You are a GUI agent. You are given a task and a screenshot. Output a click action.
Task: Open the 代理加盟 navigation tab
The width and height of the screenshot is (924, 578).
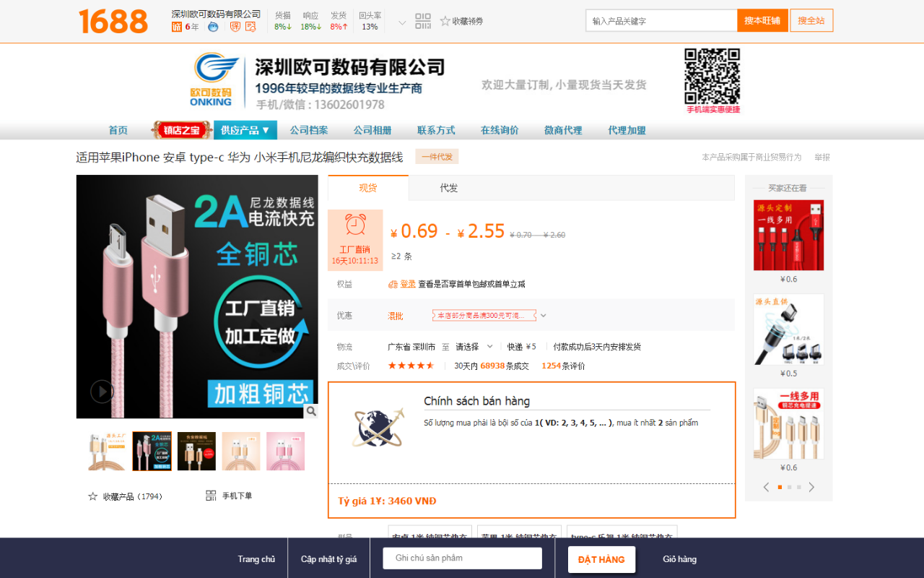[x=627, y=130]
